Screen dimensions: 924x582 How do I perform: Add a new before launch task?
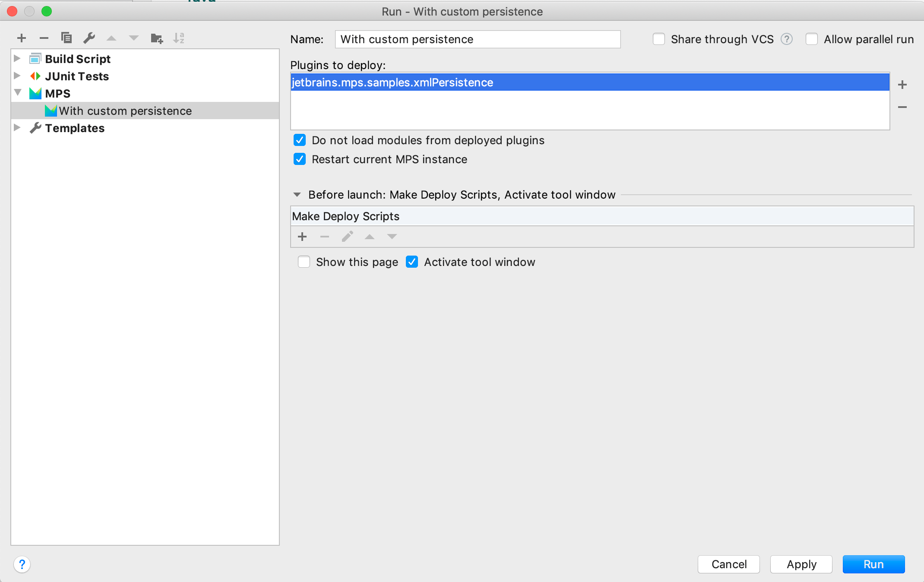pyautogui.click(x=302, y=237)
